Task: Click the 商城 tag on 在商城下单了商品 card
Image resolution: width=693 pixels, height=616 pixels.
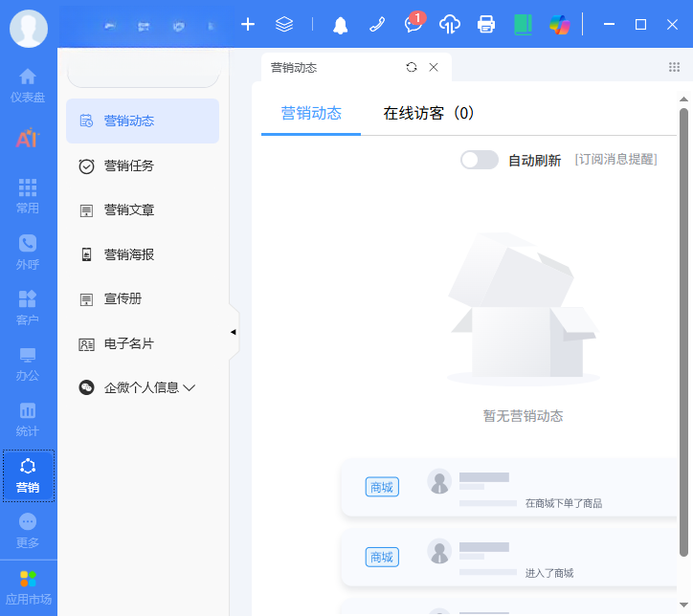Action: coord(382,487)
